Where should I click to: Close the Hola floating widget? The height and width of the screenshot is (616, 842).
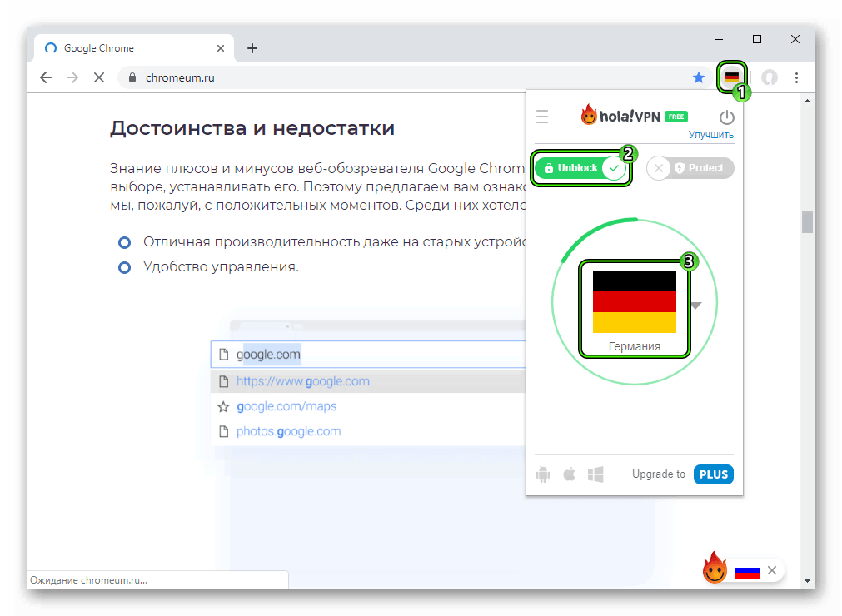772,570
